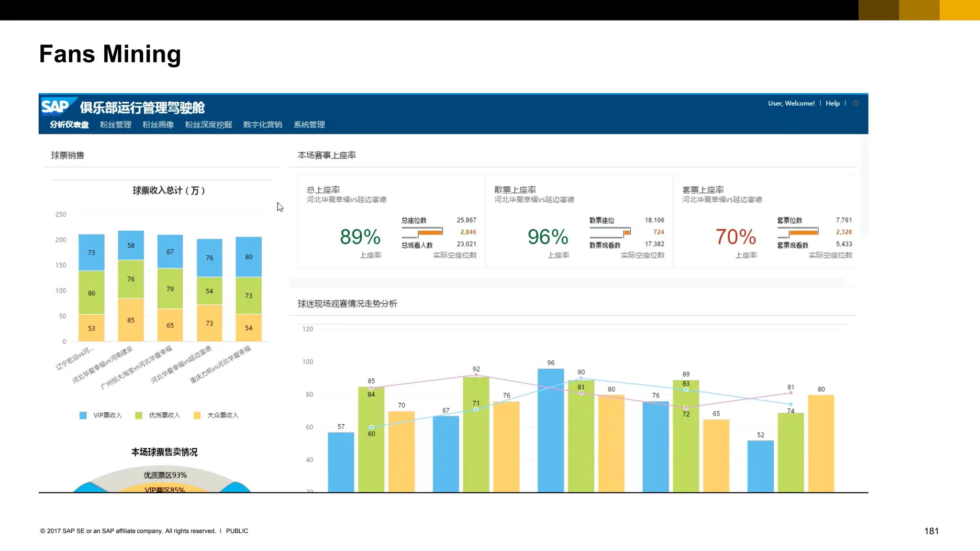This screenshot has width=980, height=551.
Task: Toggle 优质票收入 legend green square
Action: click(139, 415)
